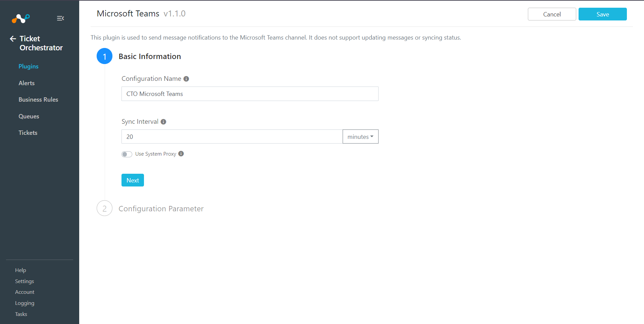Open the minutes unit dropdown
644x324 pixels.
click(x=360, y=137)
